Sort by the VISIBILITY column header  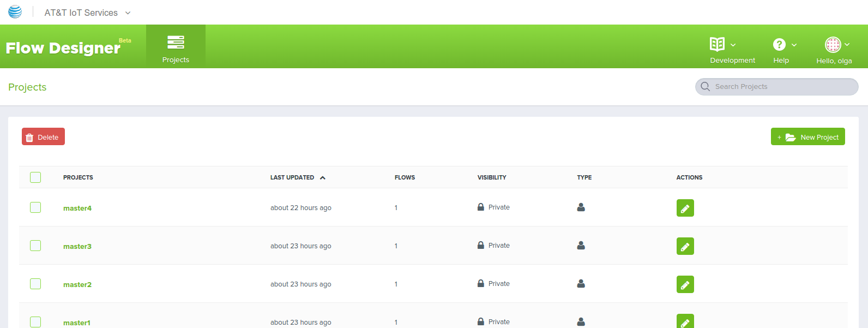click(492, 177)
